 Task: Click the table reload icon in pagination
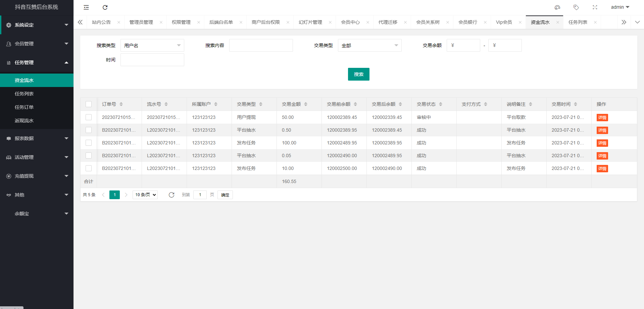click(171, 195)
